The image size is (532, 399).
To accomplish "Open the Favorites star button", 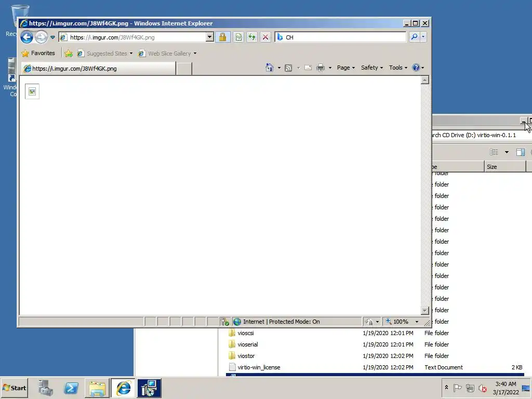I will 38,54.
